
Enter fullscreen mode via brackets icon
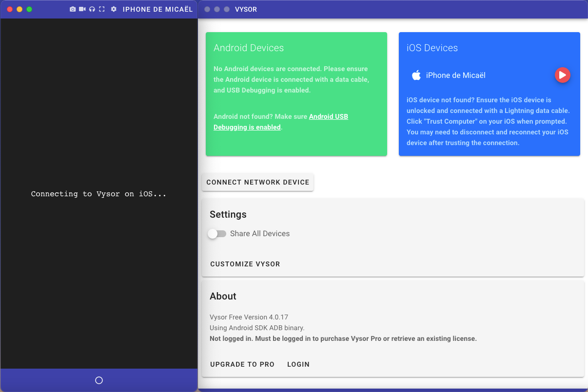[102, 9]
